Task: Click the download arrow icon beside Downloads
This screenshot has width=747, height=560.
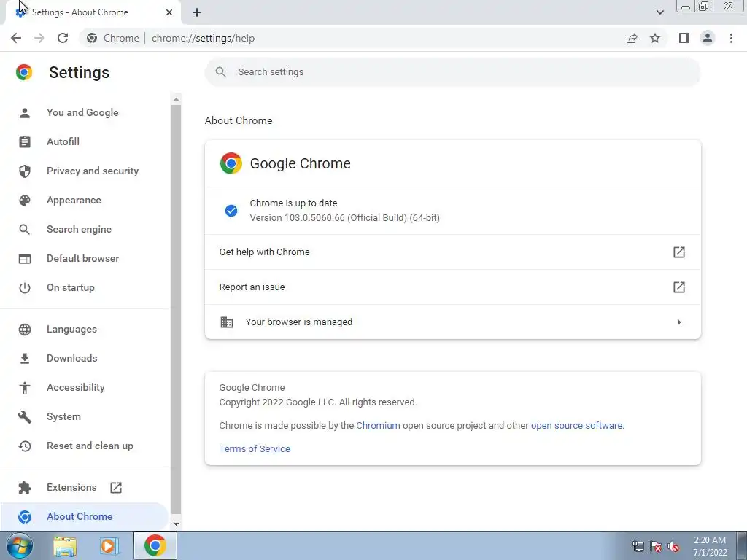Action: 25,358
